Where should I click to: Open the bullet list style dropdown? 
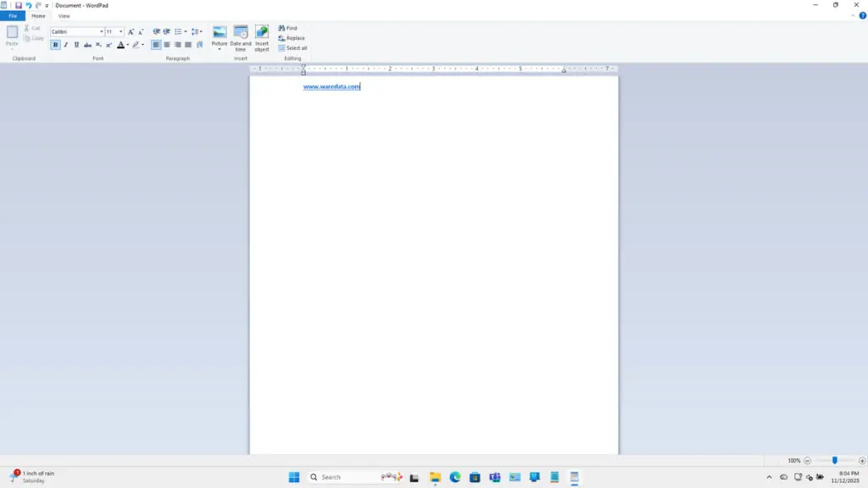[x=186, y=31]
